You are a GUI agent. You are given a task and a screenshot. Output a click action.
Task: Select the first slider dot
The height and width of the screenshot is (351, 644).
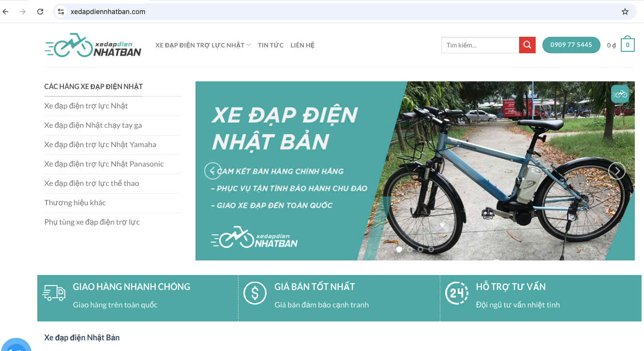(399, 249)
